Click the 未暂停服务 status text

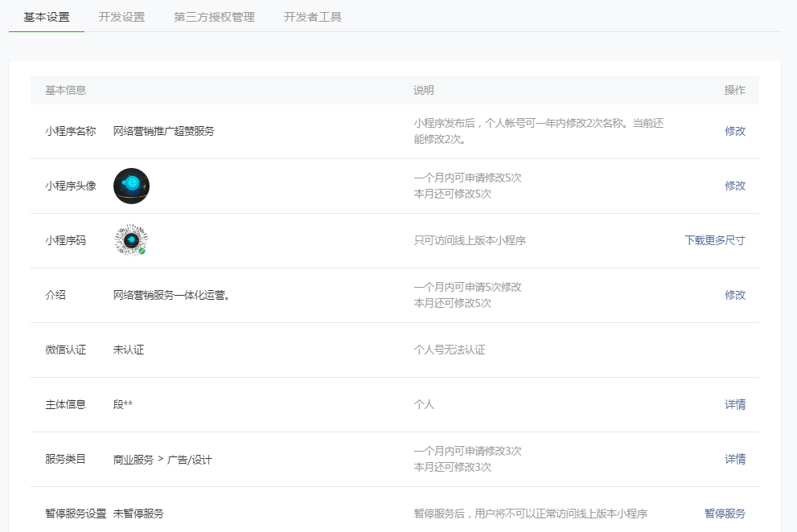tap(138, 514)
